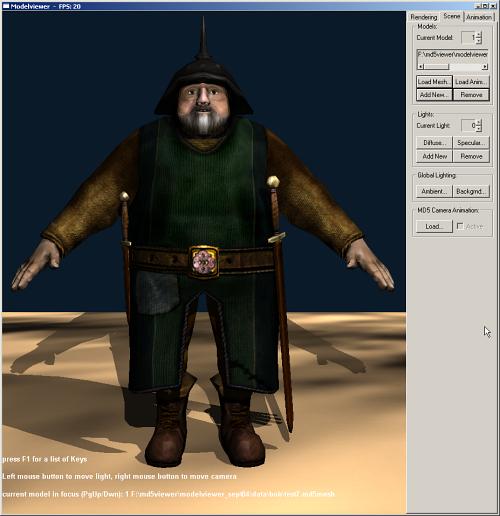Remove the current light
The width and height of the screenshot is (500, 516).
click(471, 156)
